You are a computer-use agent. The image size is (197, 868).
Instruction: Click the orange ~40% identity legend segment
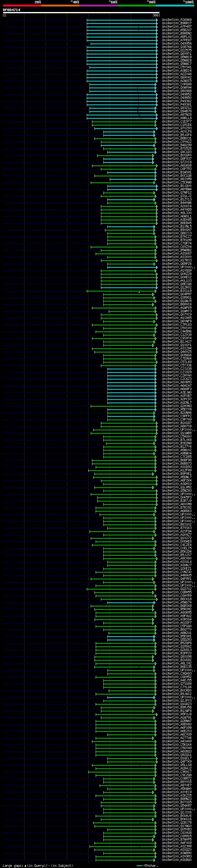[60, 6]
